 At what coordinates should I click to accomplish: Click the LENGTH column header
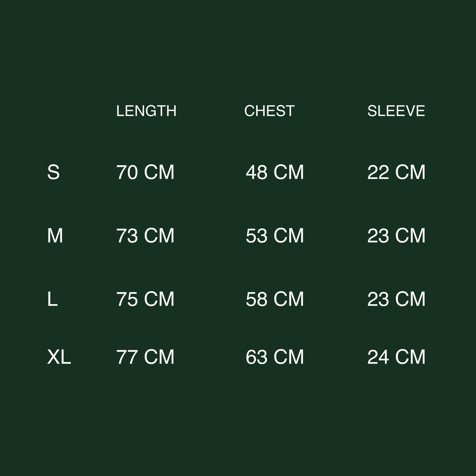point(146,111)
